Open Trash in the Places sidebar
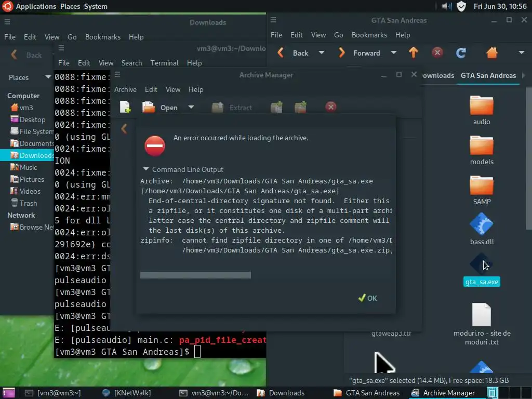Screen dimensions: 532x399 click(28, 203)
